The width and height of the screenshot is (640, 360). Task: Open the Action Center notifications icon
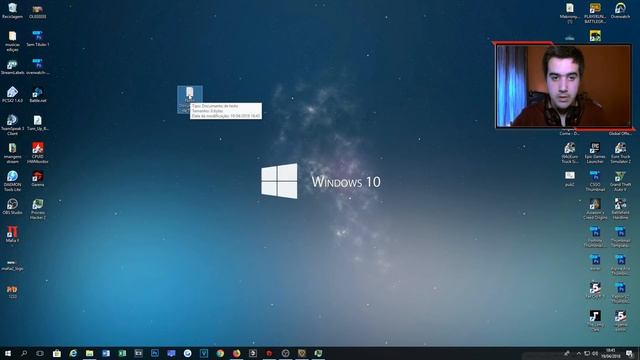630,353
